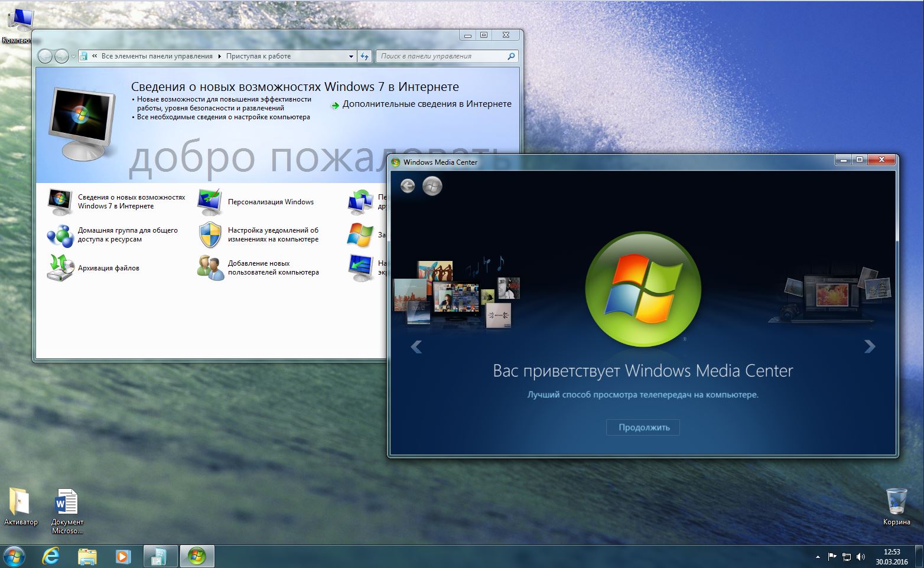Open recent pages dropdown beside navigation arrows
Screen dimensions: 924x568
(x=74, y=57)
